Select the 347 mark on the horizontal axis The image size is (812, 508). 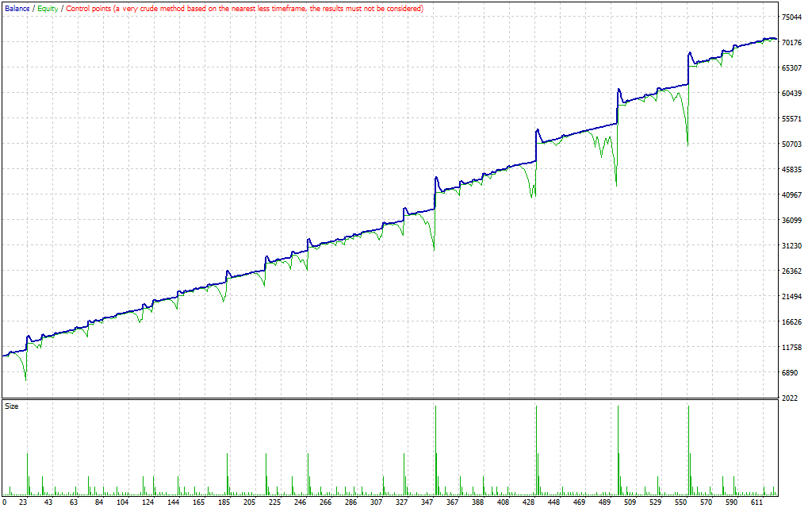pyautogui.click(x=435, y=502)
